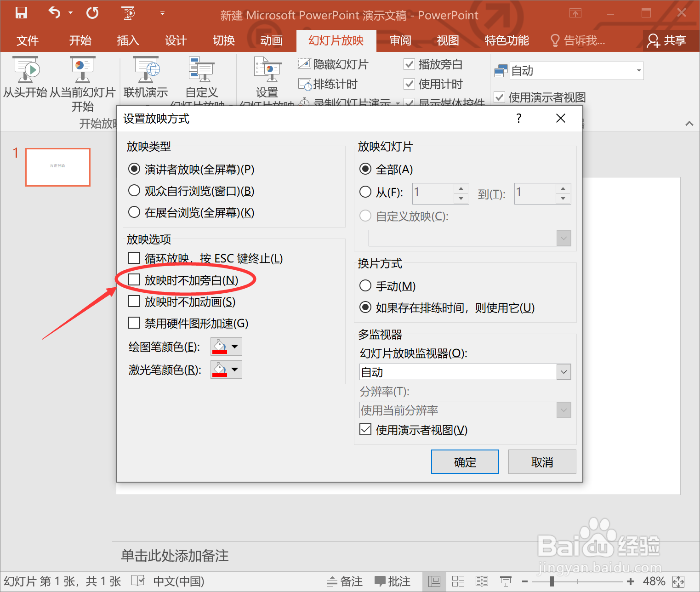The image size is (700, 592).
Task: Switch to 动画 tab
Action: coord(271,40)
